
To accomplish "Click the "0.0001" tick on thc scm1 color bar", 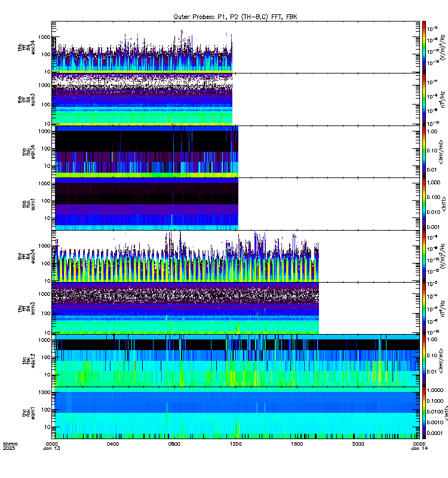I will coord(435,433).
